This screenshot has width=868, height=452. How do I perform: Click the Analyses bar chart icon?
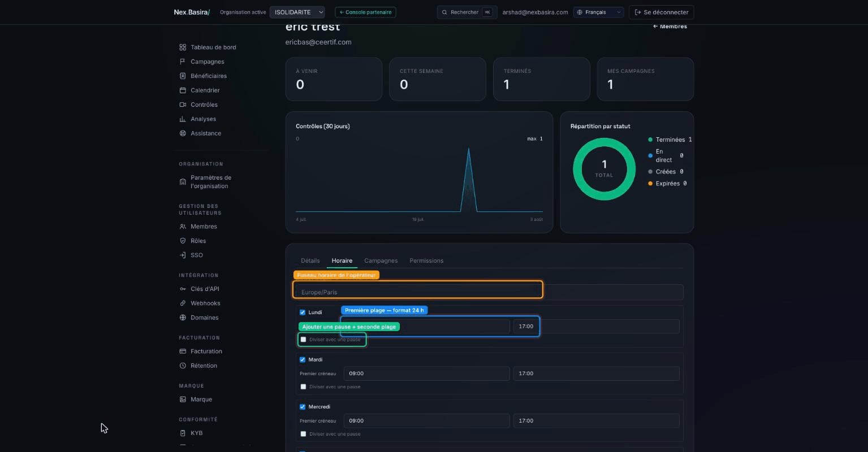pyautogui.click(x=183, y=119)
